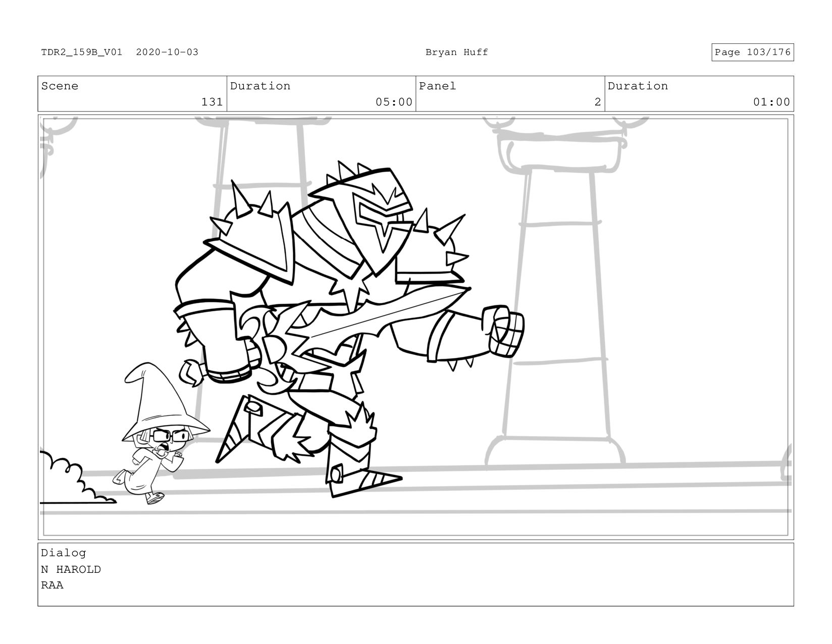The width and height of the screenshot is (832, 644).
Task: Select the file name TDR2_159B_V01
Action: pos(82,52)
